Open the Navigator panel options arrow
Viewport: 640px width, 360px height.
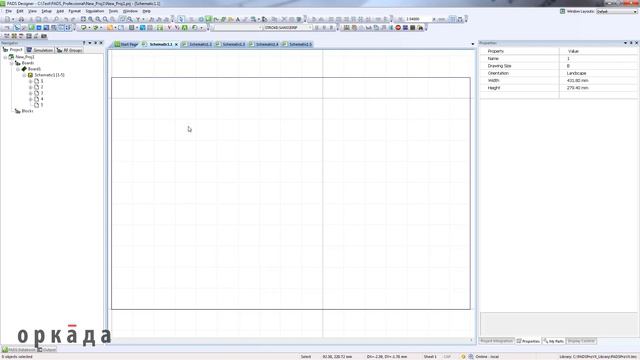(x=90, y=43)
